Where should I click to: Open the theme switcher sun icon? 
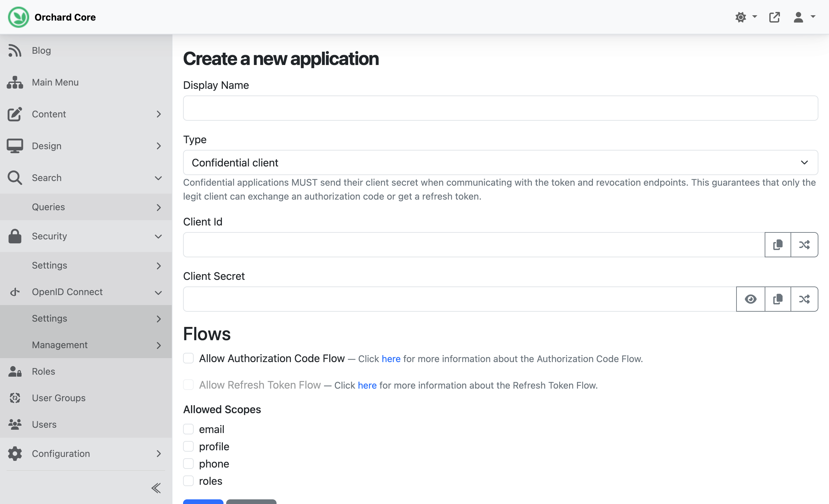(740, 17)
